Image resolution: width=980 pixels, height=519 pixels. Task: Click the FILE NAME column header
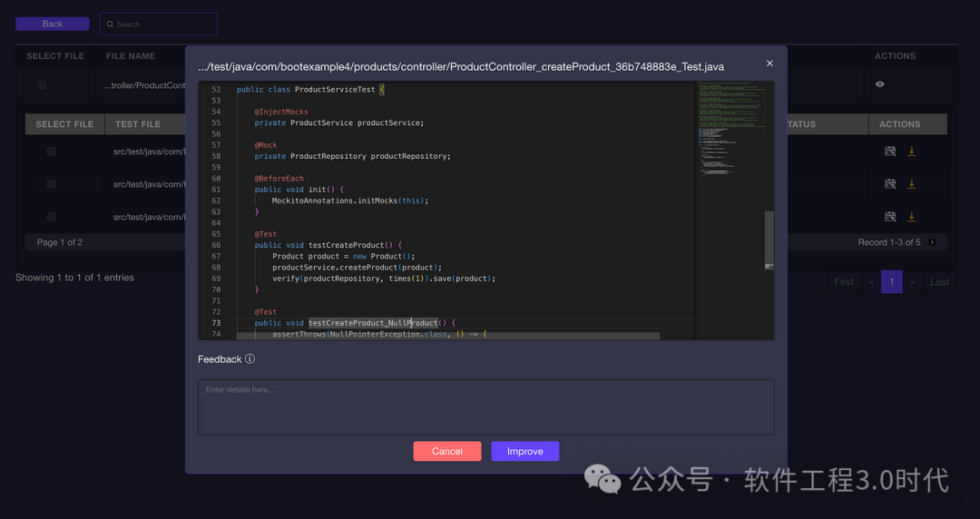pyautogui.click(x=131, y=55)
